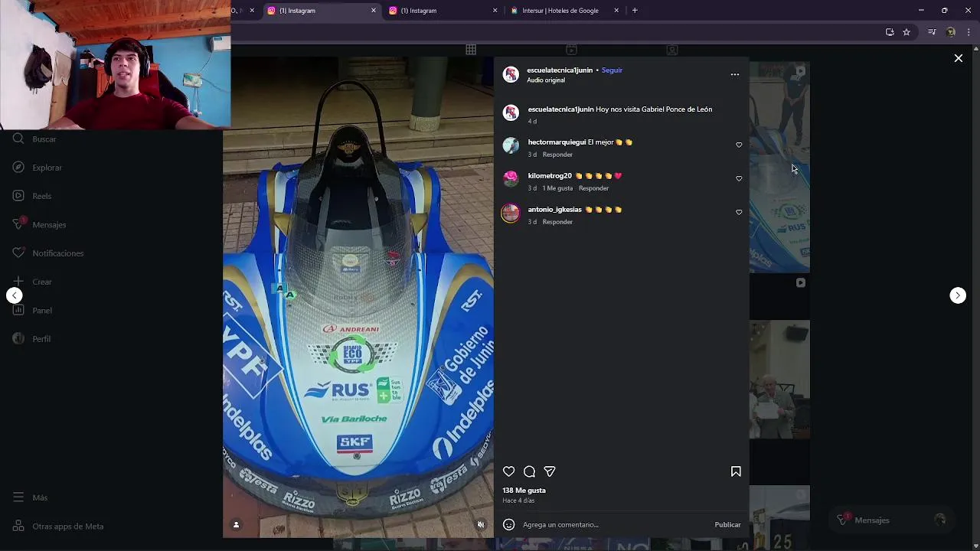Click the comment bubble icon

(529, 471)
